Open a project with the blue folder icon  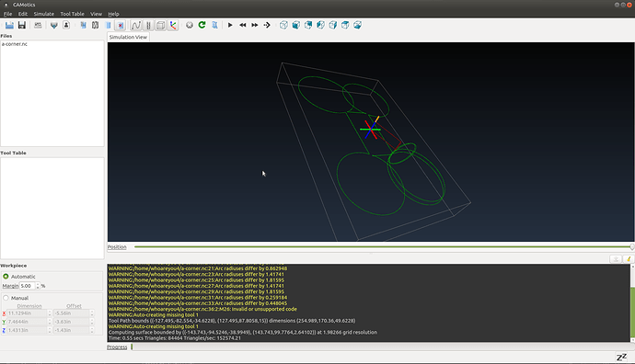(x=9, y=25)
